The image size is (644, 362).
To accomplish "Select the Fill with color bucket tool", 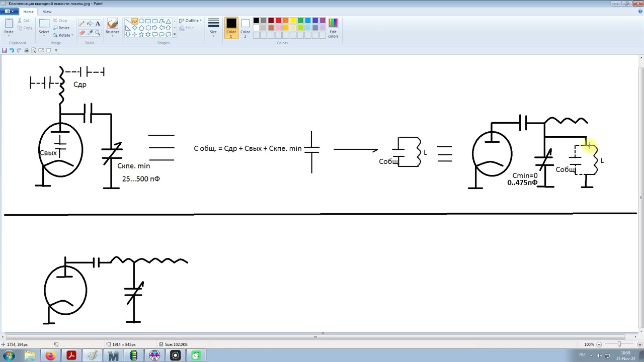I will [x=90, y=23].
